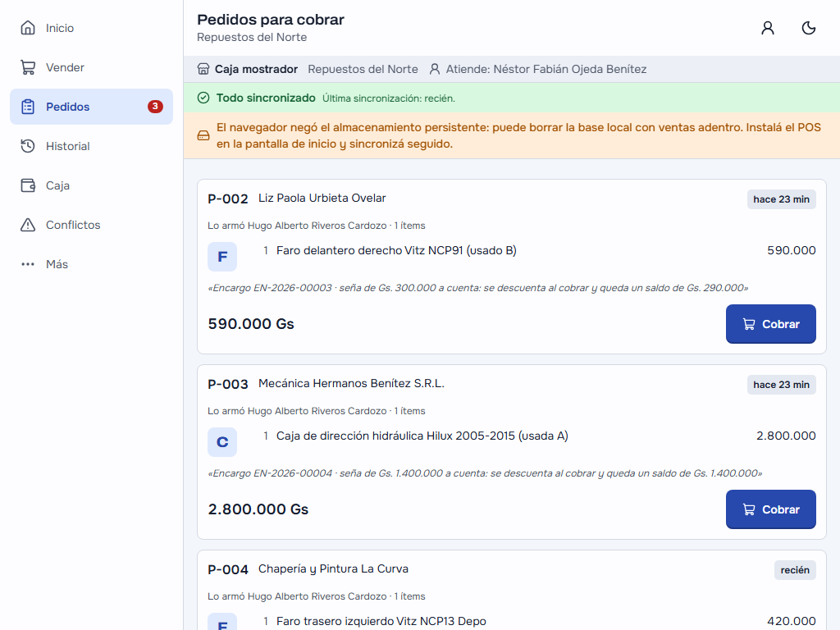The height and width of the screenshot is (630, 840).
Task: Click the Más three-dots icon
Action: tap(28, 264)
